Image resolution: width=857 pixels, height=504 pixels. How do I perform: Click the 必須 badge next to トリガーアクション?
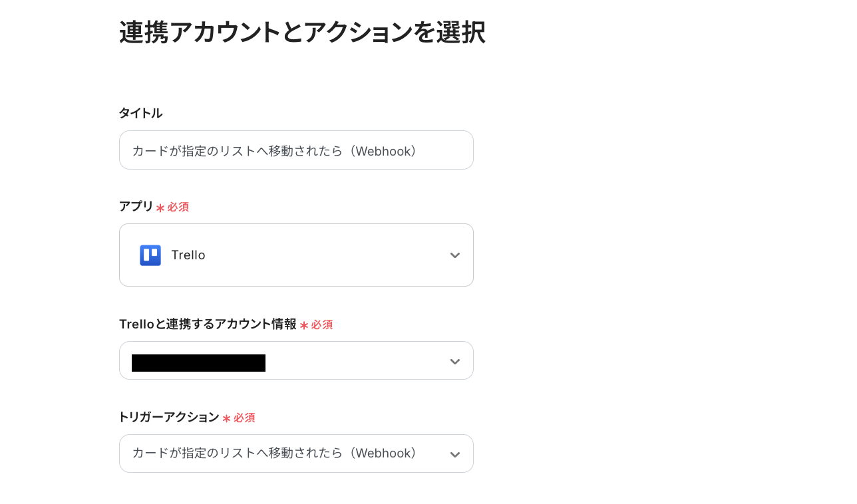tap(244, 418)
